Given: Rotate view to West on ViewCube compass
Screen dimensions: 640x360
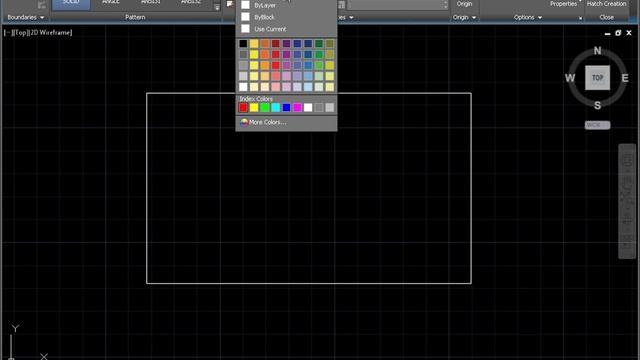Looking at the screenshot, I should tap(570, 78).
